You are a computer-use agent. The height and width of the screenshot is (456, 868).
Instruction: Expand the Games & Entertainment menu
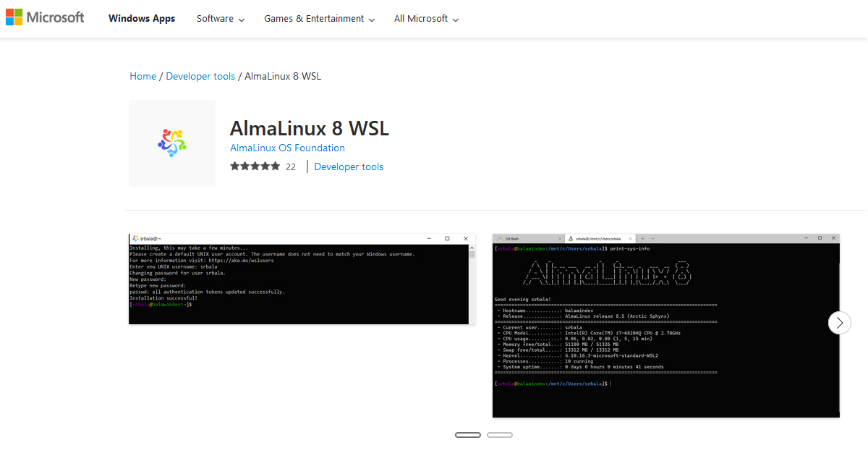point(320,19)
